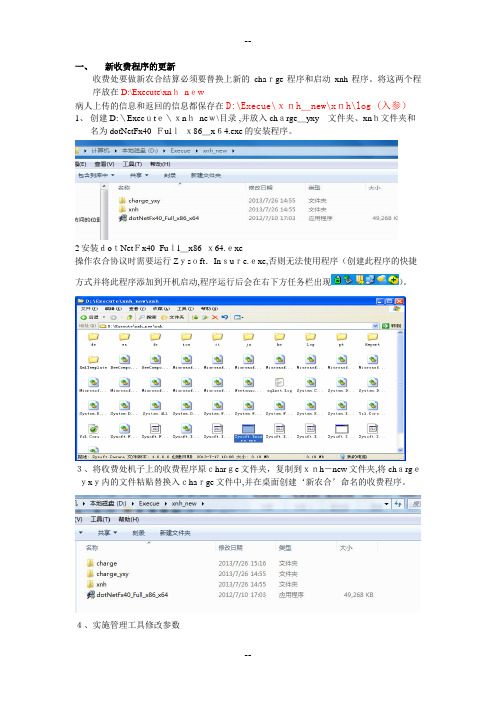This screenshot has width=496, height=702.
Task: Open 工具(T) menu in top Explorer window
Action: point(133,164)
